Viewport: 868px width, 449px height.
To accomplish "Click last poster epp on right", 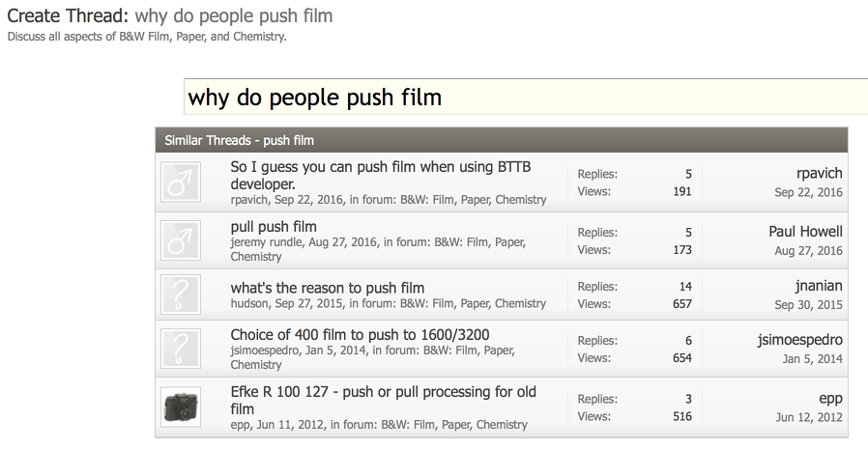I will (x=830, y=398).
